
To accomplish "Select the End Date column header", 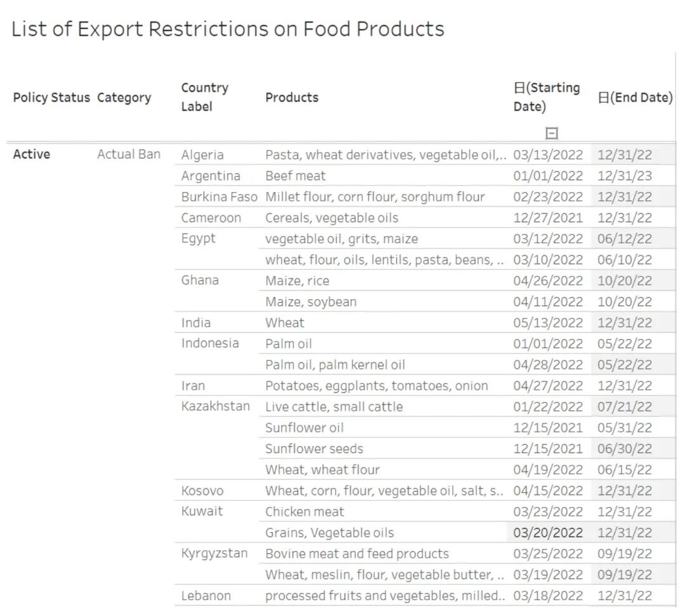I will tap(635, 98).
